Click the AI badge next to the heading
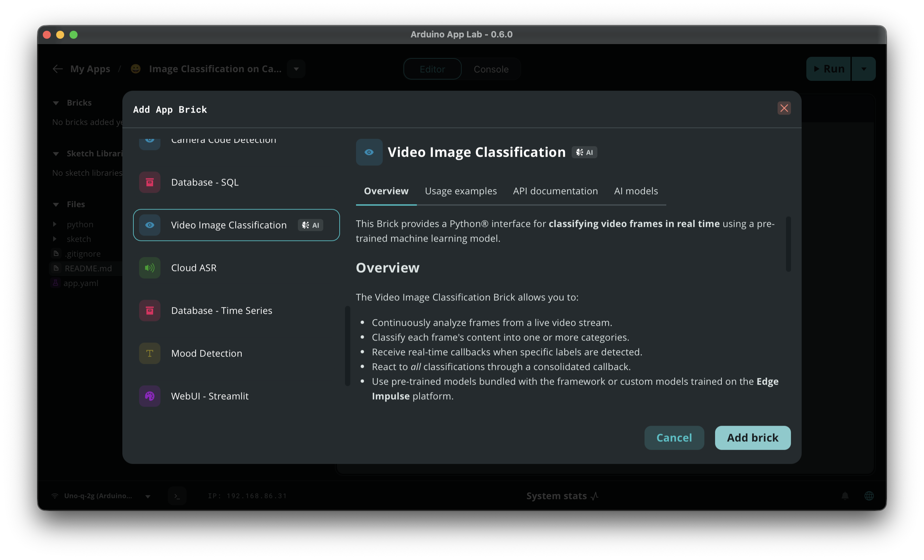Viewport: 924px width, 560px height. click(x=584, y=152)
